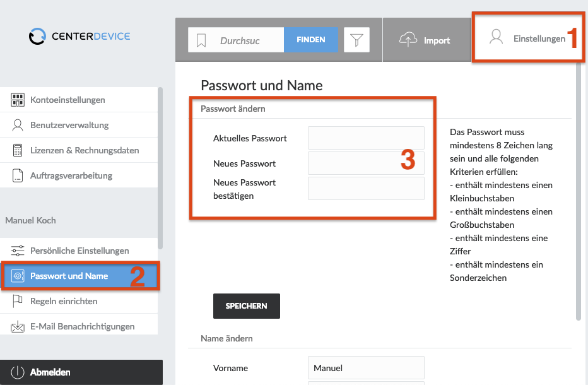Screen dimensions: 588x385
Task: Click the bookmark icon in search bar
Action: (201, 40)
